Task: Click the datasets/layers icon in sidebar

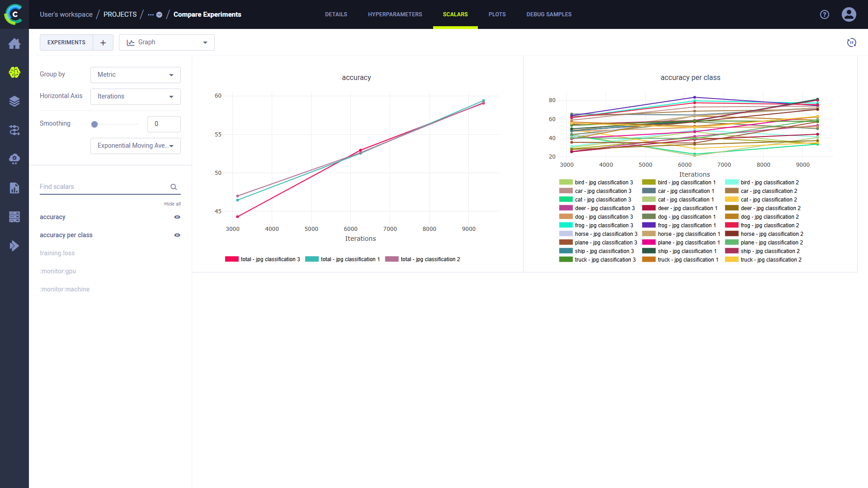Action: click(14, 101)
